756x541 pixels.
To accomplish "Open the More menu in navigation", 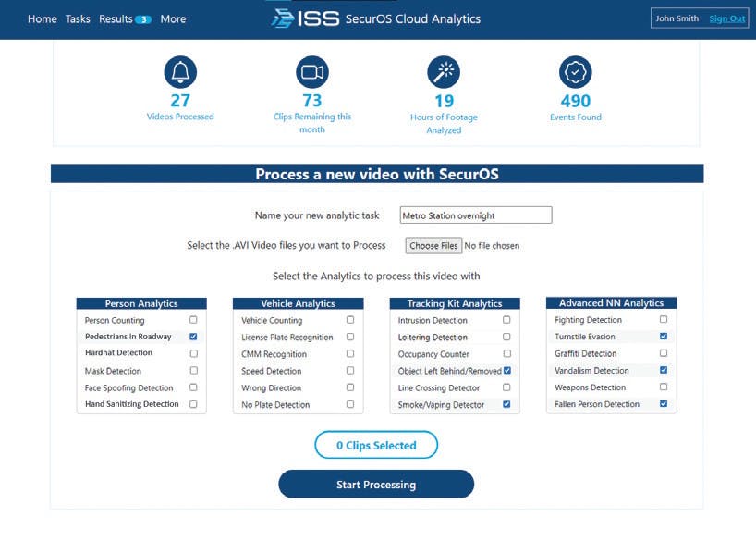I will pyautogui.click(x=173, y=18).
